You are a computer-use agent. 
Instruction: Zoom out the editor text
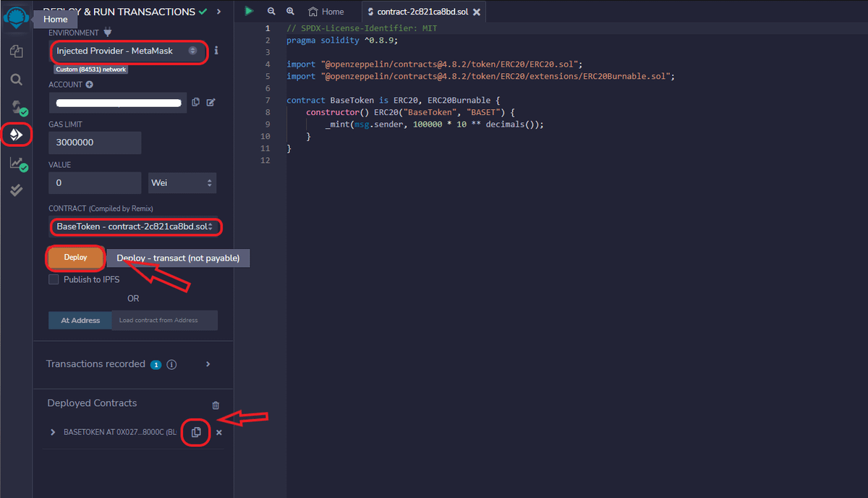(x=271, y=12)
